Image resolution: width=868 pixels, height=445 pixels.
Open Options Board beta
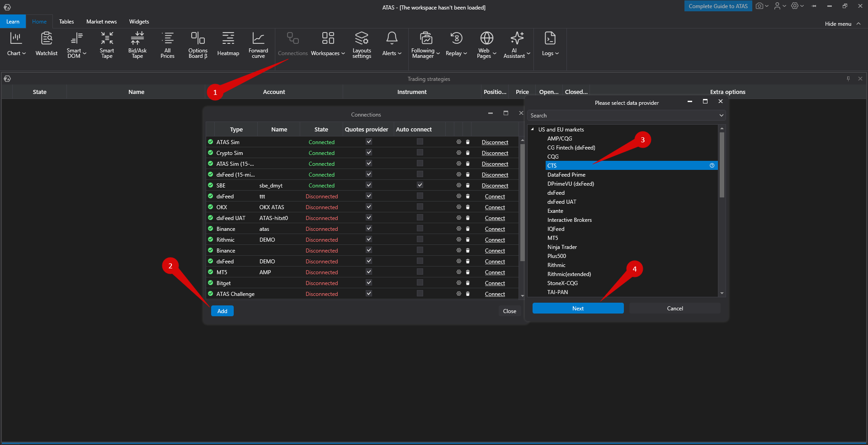[x=198, y=44]
